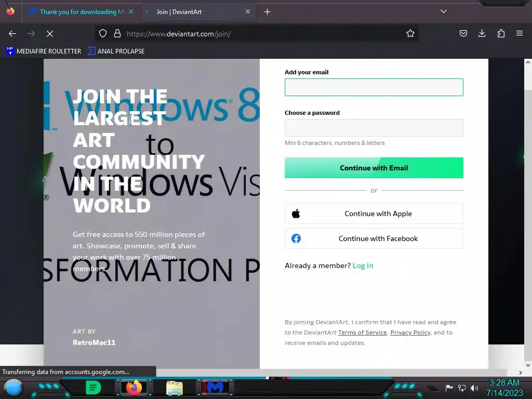Open File Explorer from the taskbar

(175, 388)
